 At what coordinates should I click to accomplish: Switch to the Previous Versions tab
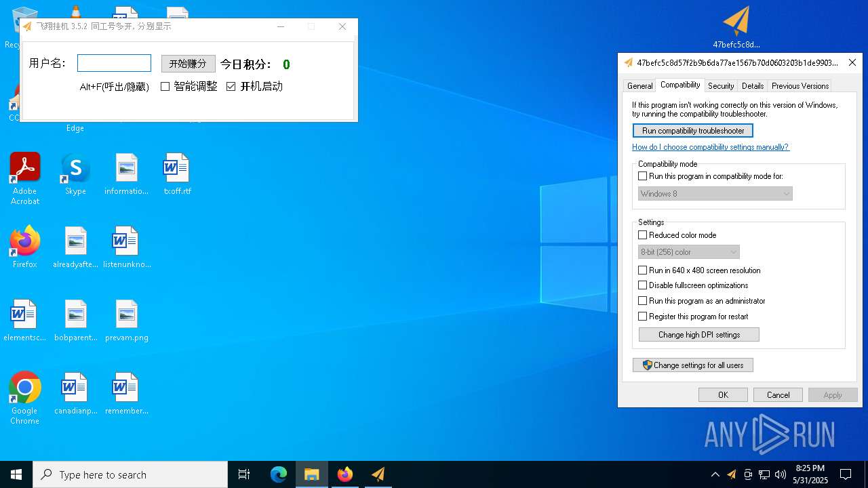pos(800,86)
